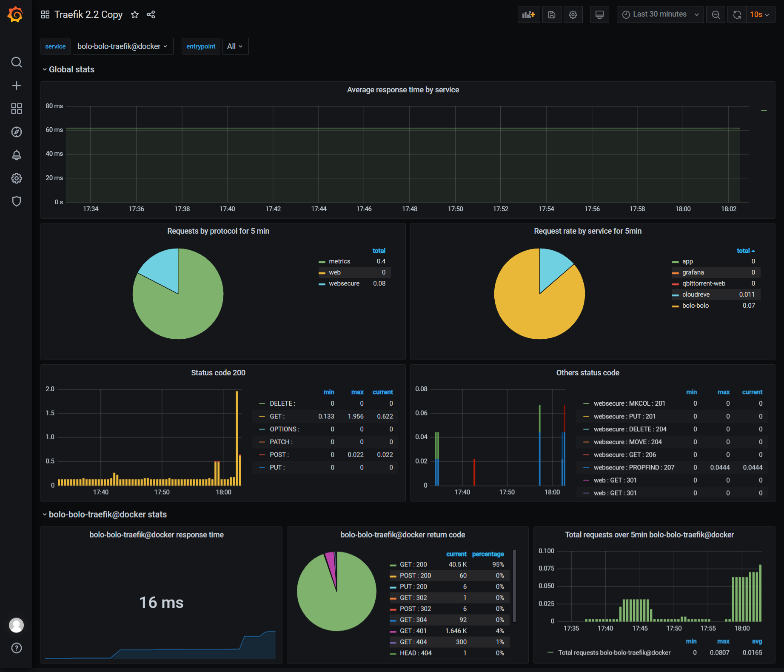Open the bolo-bolo-traefik@docker service dropdown
This screenshot has height=672, width=784.
[x=123, y=46]
